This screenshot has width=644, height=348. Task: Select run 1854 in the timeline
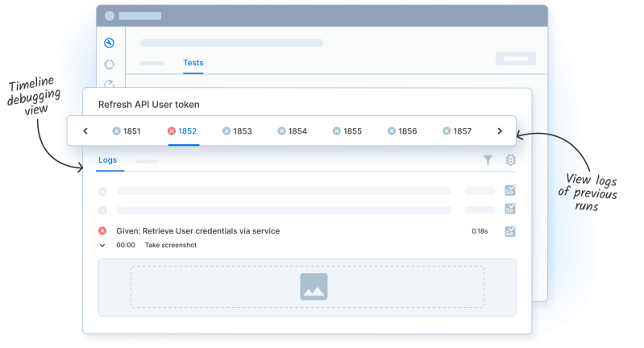pyautogui.click(x=292, y=131)
